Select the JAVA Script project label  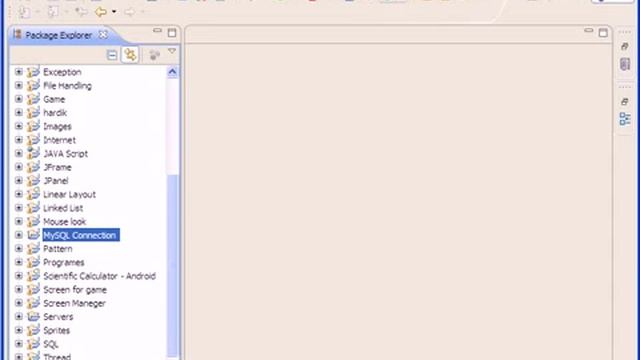pyautogui.click(x=66, y=153)
